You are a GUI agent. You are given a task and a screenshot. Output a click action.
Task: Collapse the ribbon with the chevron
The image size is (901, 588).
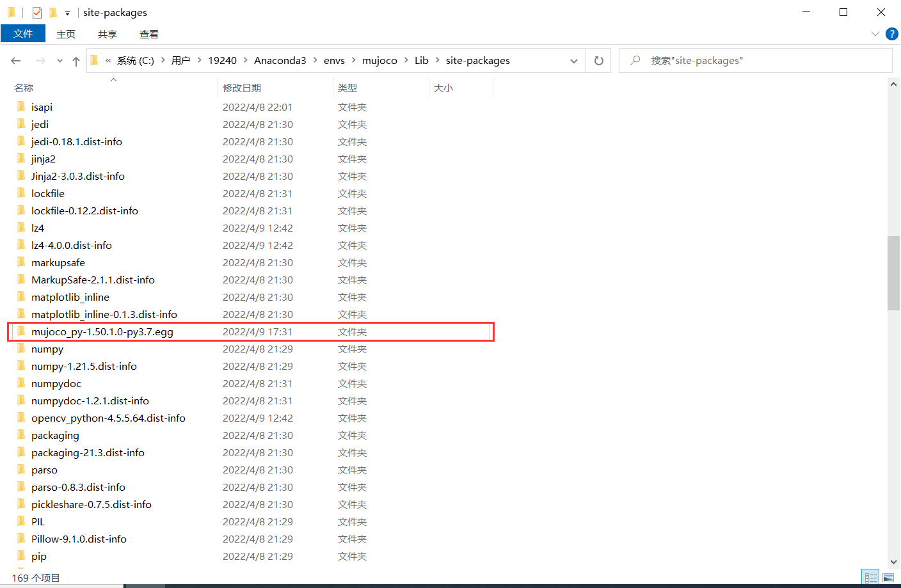click(875, 34)
